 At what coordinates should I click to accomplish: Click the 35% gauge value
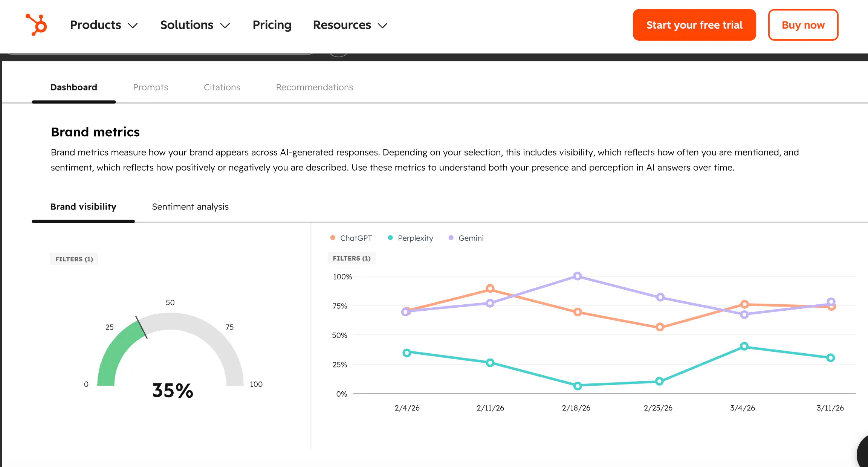click(x=173, y=391)
